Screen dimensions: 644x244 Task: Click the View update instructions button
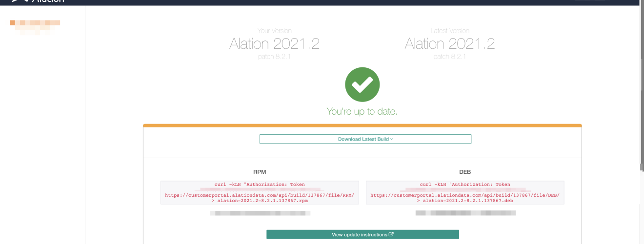coord(362,234)
